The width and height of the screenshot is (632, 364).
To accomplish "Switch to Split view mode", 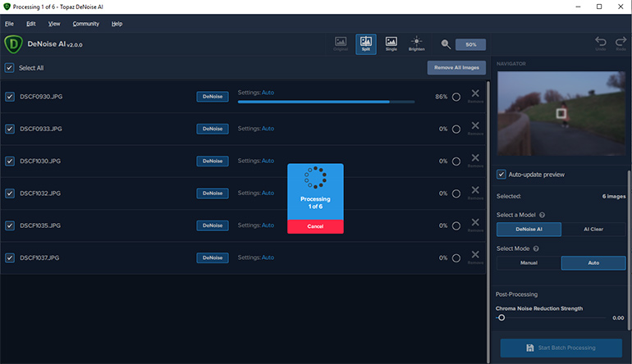I will pyautogui.click(x=365, y=43).
